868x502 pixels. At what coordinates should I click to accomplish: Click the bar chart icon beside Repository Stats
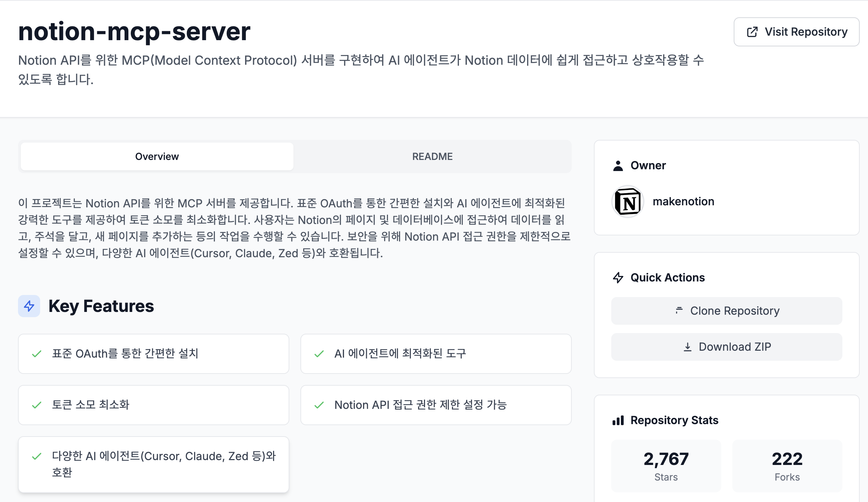618,420
